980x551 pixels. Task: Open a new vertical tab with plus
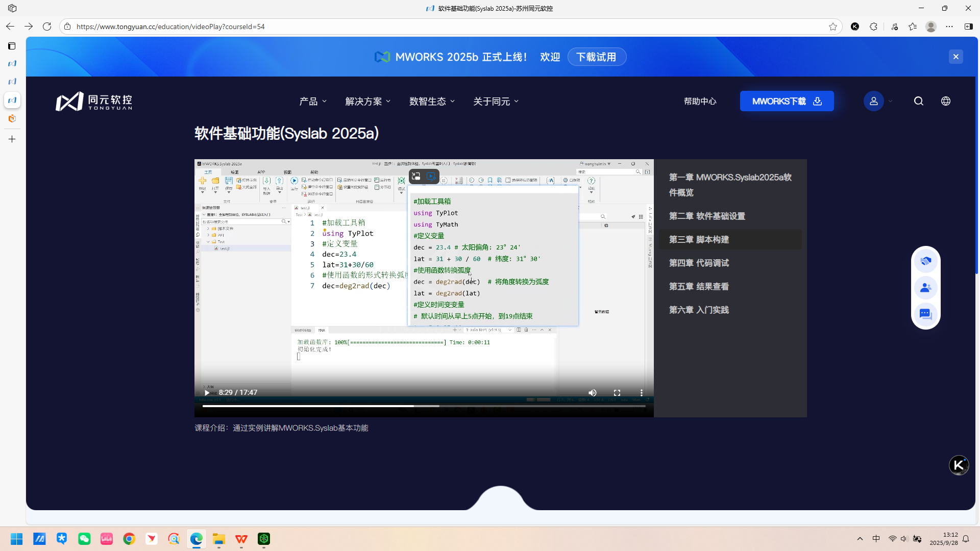coord(12,139)
